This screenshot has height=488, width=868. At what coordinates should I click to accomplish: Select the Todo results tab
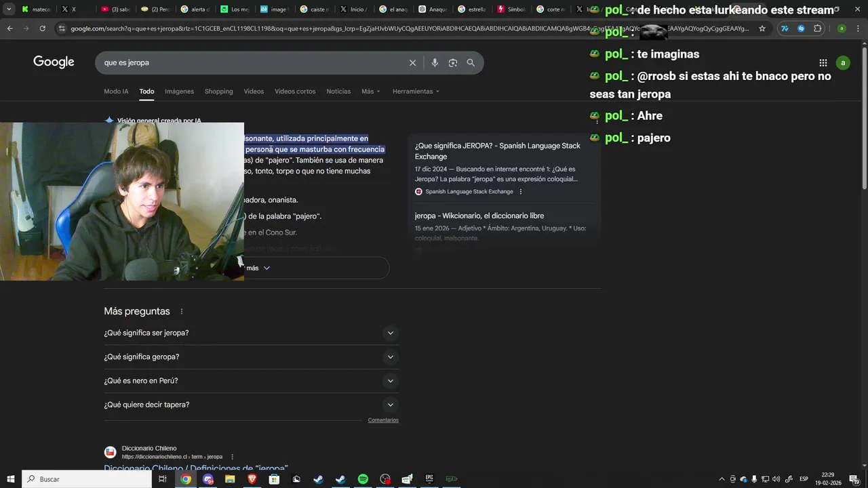(x=146, y=91)
